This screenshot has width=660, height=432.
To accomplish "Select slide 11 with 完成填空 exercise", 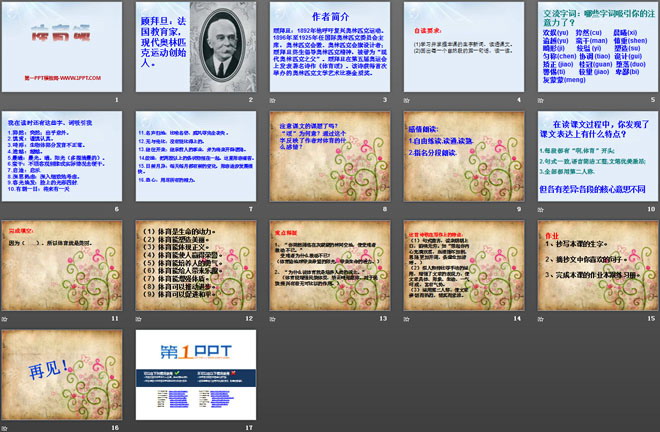I will (62, 265).
